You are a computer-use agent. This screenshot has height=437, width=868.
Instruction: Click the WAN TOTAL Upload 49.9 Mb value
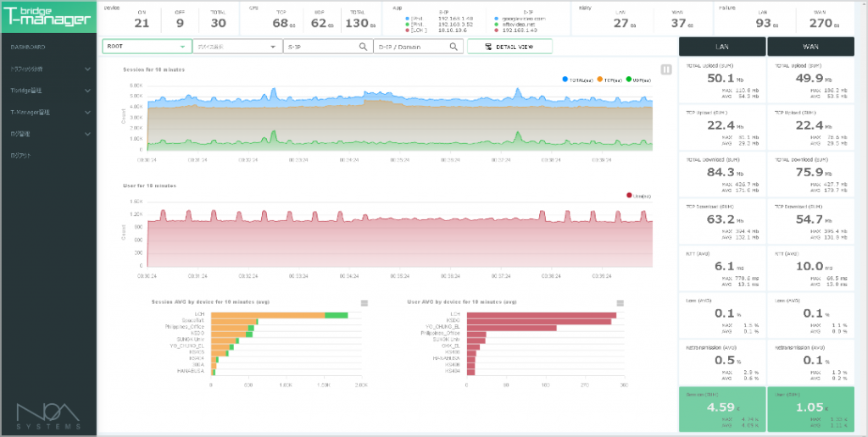810,79
